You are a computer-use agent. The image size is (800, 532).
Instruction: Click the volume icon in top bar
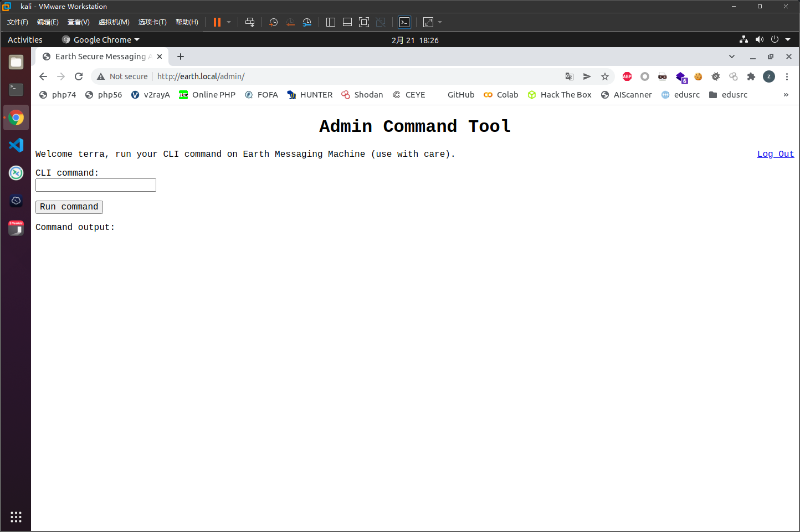tap(759, 39)
